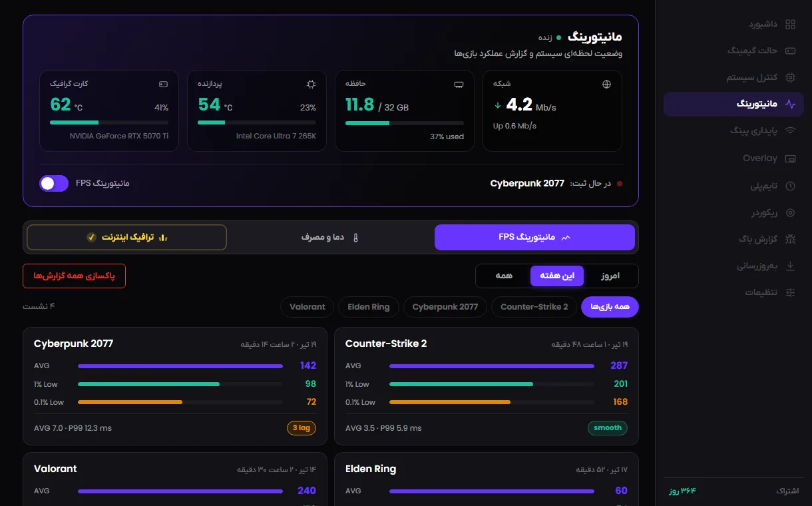The image size is (812, 506).
Task: Open the ترافیک اینترنت tab
Action: (126, 237)
